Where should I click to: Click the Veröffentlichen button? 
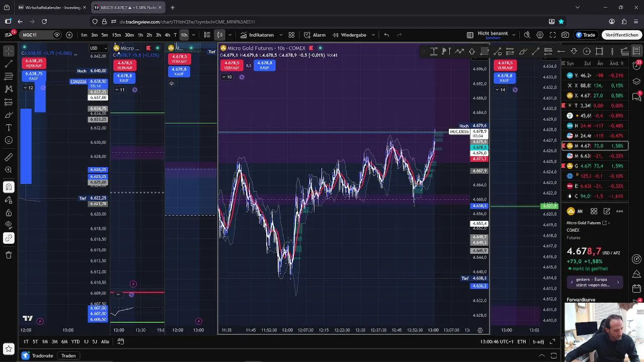pyautogui.click(x=622, y=35)
